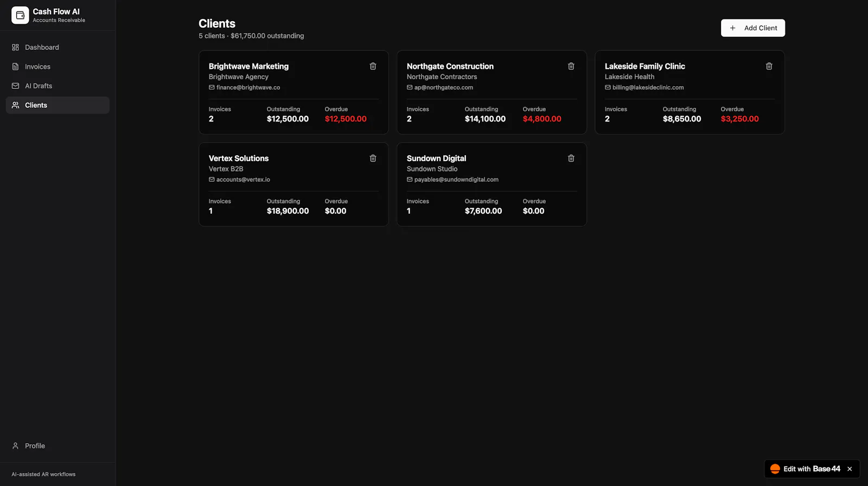Click the Brightwave Agency company label
This screenshot has width=868, height=486.
pos(239,77)
